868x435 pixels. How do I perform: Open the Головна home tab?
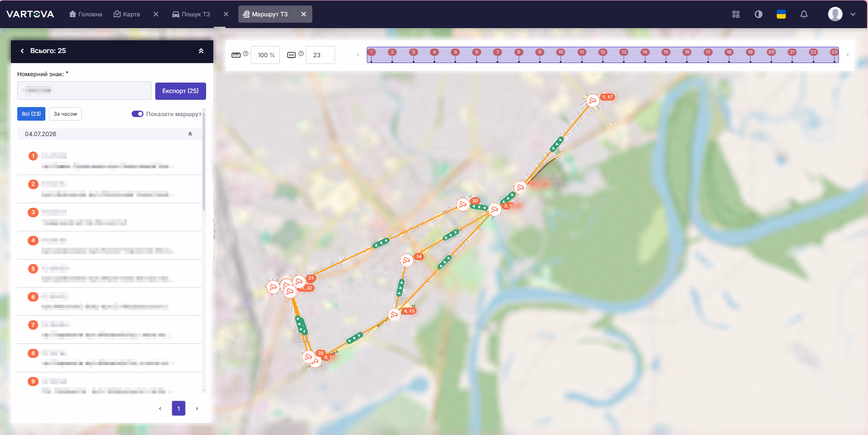tap(85, 14)
